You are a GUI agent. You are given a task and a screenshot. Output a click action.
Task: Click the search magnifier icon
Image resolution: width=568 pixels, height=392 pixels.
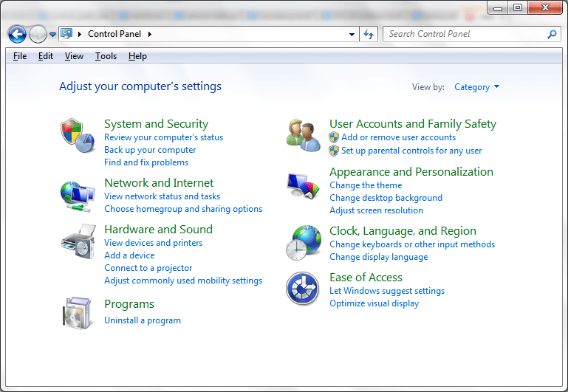(552, 34)
